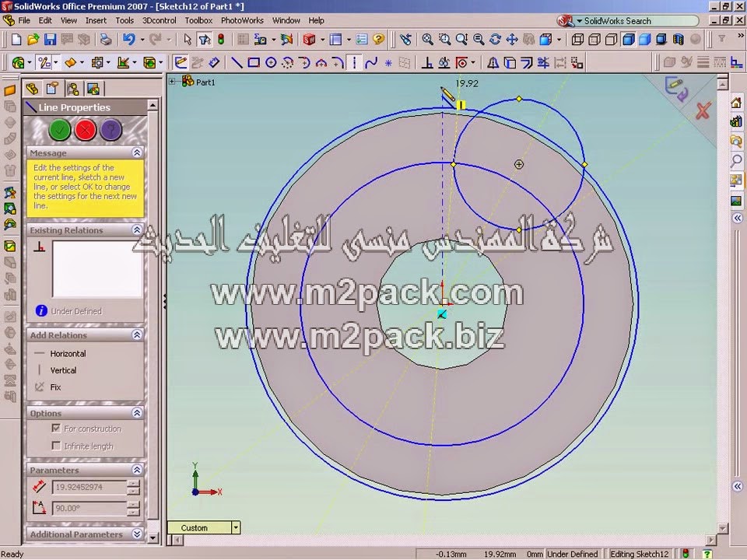Image resolution: width=747 pixels, height=560 pixels.
Task: Toggle the Infinite length checkbox
Action: pyautogui.click(x=56, y=446)
